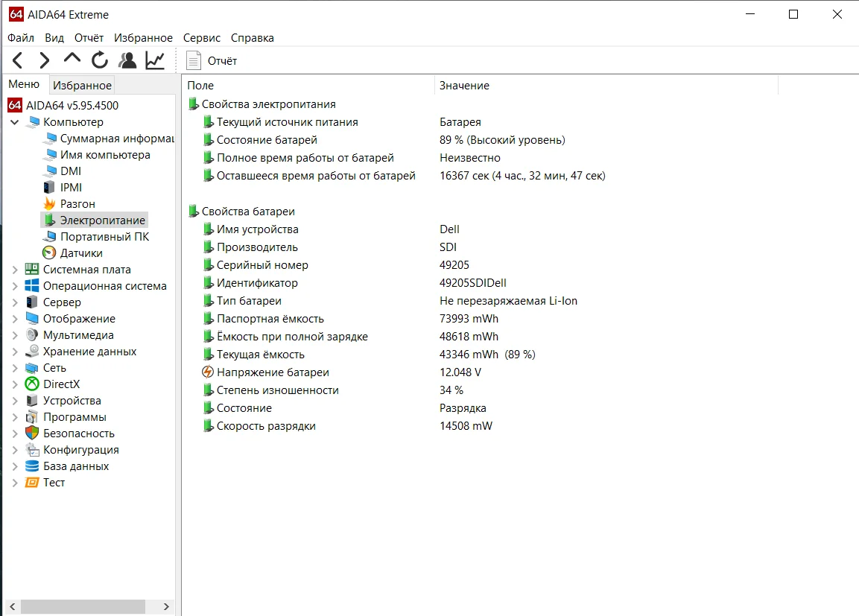
Task: Click the Поле column header
Action: point(308,86)
